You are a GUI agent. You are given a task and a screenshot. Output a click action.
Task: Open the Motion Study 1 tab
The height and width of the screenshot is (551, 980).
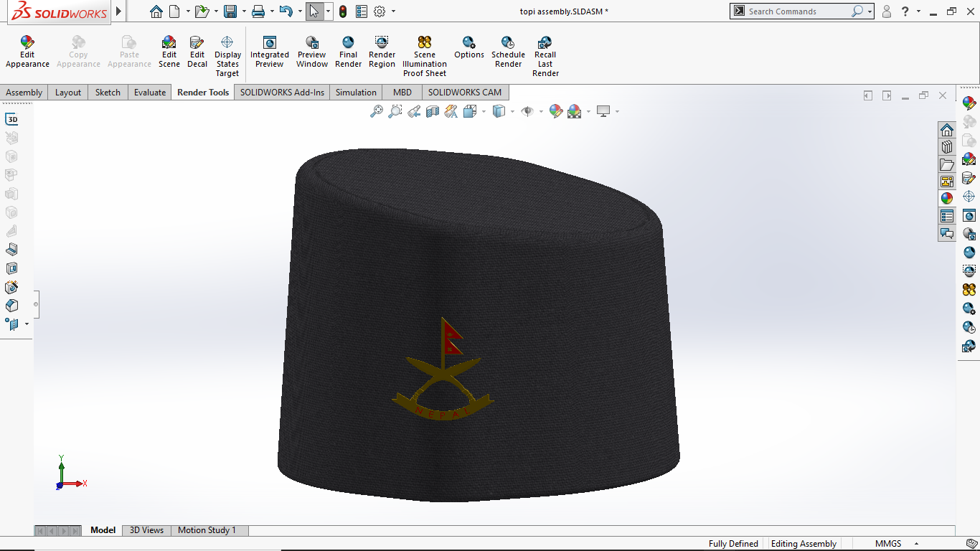(207, 530)
